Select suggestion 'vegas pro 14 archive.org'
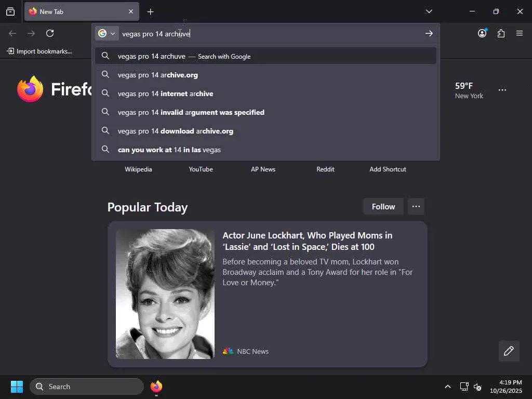The image size is (532, 399). [x=265, y=75]
